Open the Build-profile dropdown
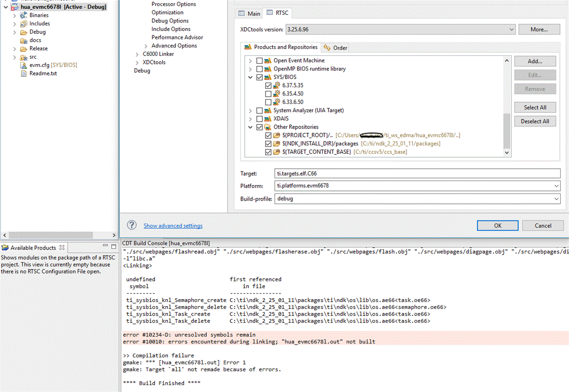The height and width of the screenshot is (392, 569). 556,199
